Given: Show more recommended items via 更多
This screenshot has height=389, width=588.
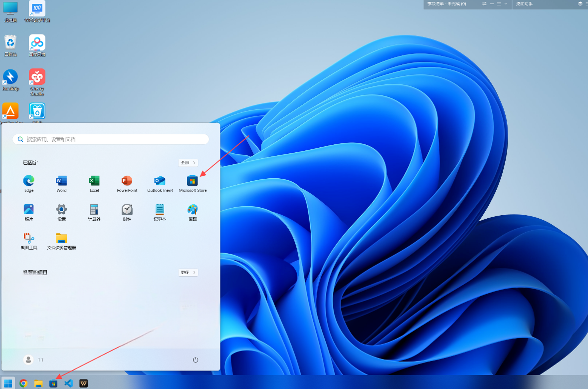Looking at the screenshot, I should point(188,272).
